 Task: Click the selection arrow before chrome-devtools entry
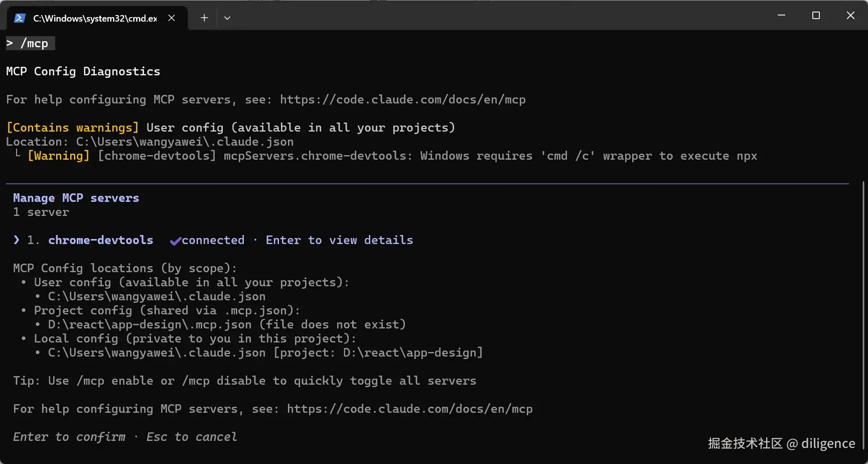point(17,240)
